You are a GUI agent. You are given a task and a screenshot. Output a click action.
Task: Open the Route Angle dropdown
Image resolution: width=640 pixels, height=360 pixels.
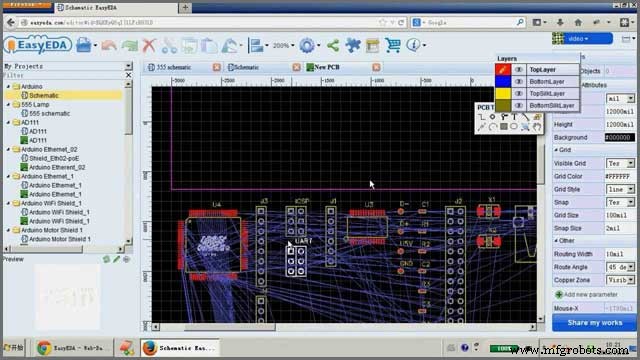620,267
